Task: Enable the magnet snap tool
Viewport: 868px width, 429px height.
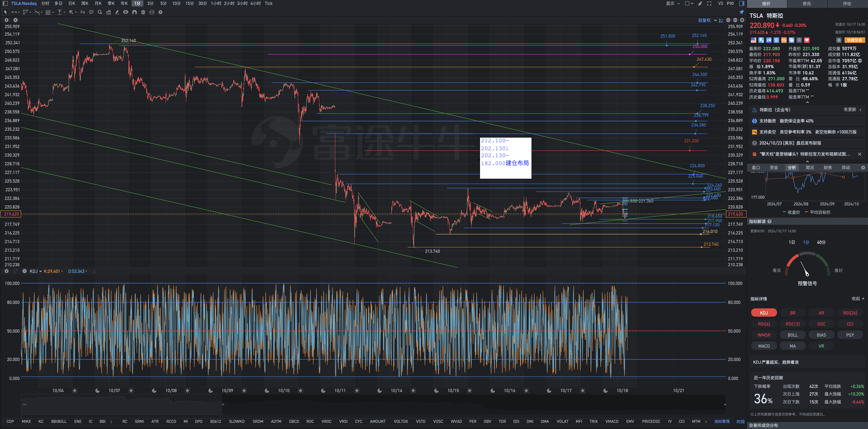Action: point(135,12)
